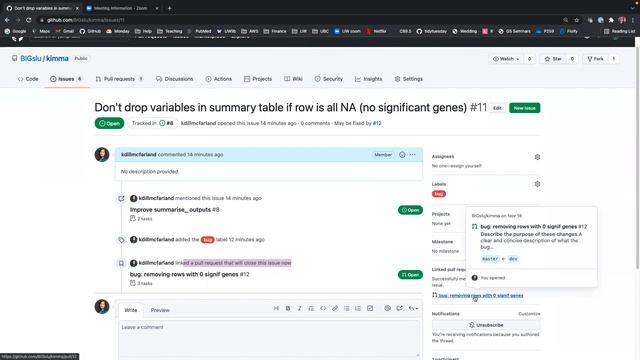Insert a quote using the quote icon
Image resolution: width=640 pixels, height=360 pixels.
pos(311,308)
